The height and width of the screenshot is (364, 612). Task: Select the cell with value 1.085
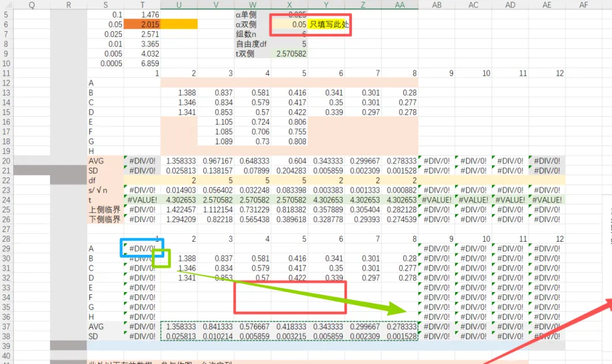[x=216, y=132]
